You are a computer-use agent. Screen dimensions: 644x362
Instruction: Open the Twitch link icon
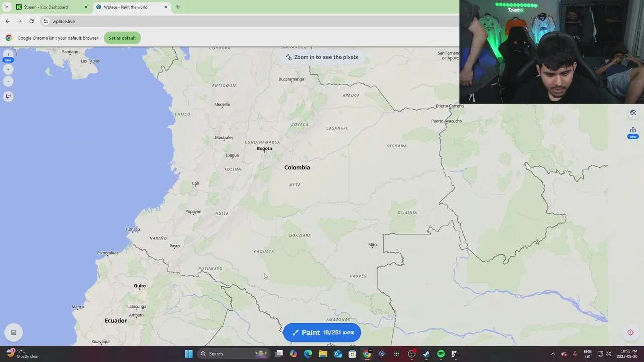8,96
